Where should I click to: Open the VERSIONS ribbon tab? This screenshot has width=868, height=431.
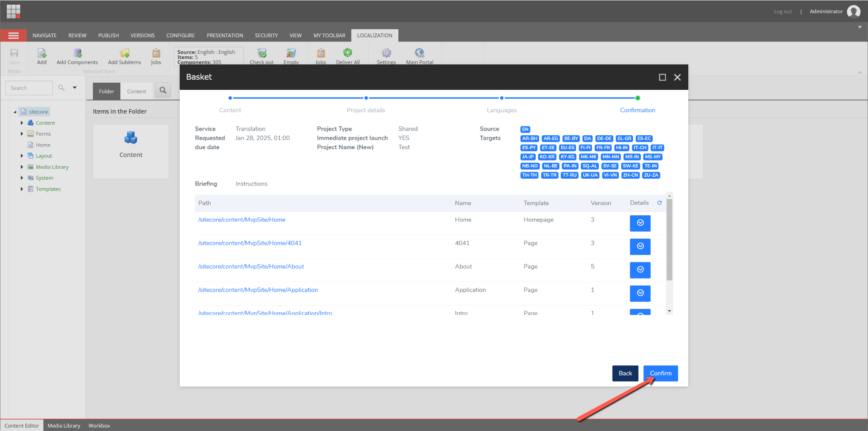coord(142,36)
